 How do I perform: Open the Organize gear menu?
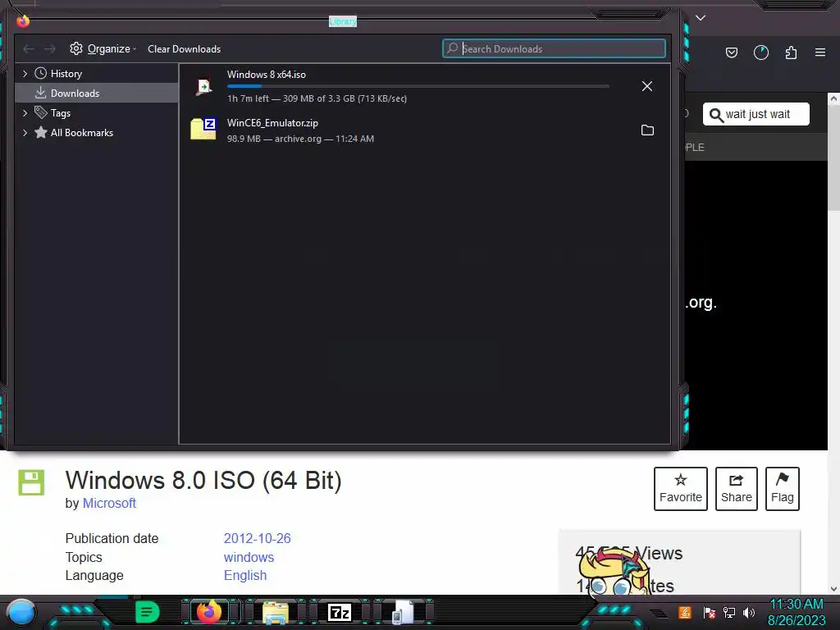click(103, 48)
